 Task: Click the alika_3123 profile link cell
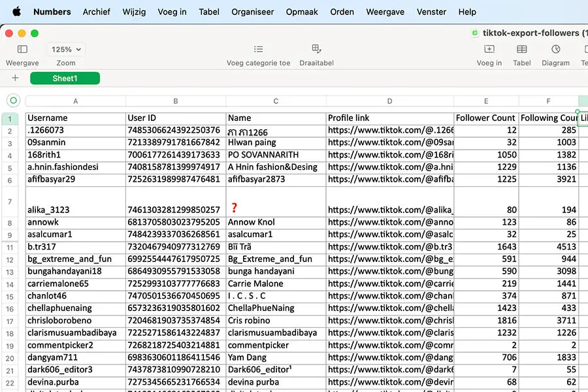point(389,201)
